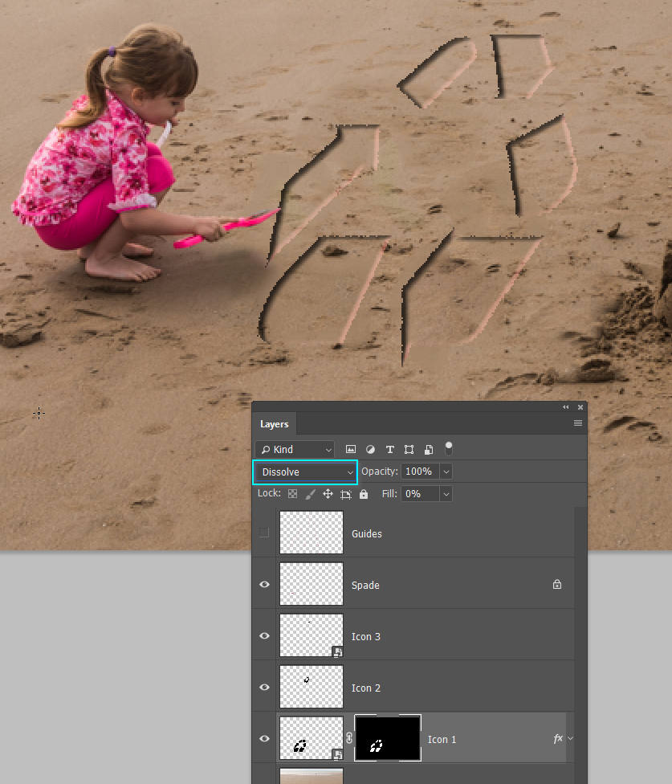Enable Lock transparent pixels

tap(291, 493)
